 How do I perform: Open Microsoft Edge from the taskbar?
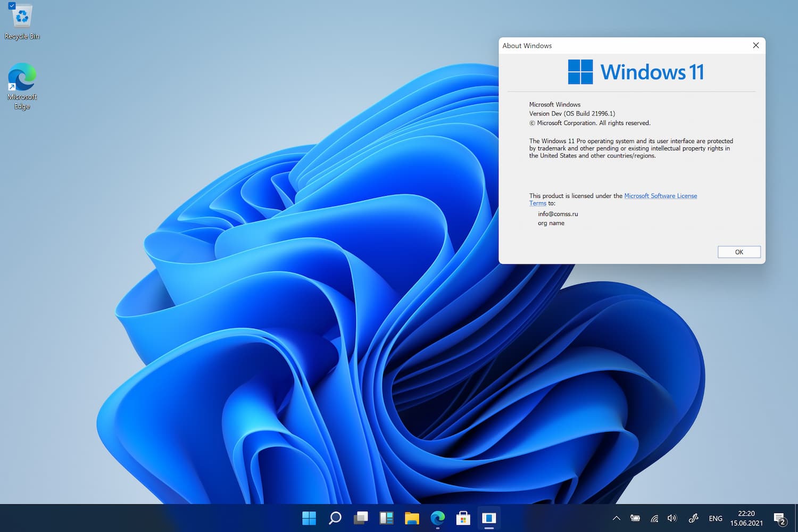point(437,518)
